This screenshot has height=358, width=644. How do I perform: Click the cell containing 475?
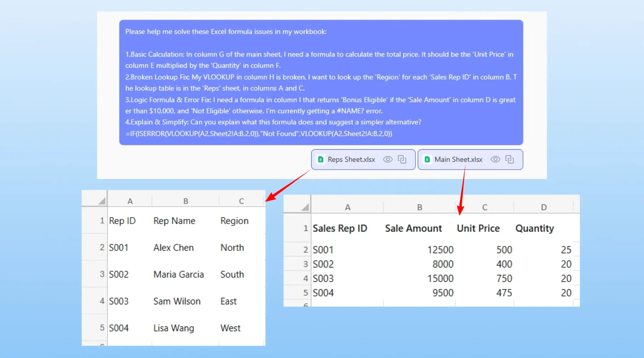coord(504,293)
